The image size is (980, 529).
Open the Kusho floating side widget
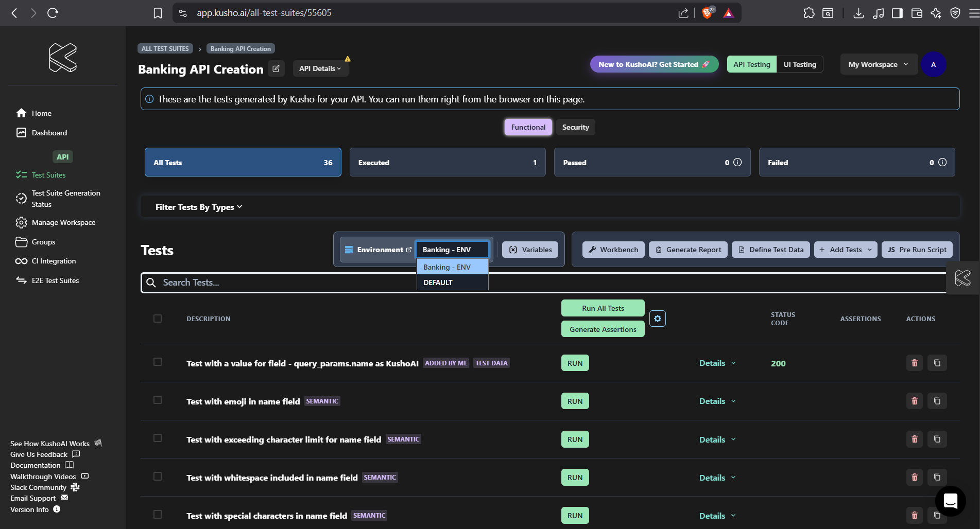tap(962, 278)
